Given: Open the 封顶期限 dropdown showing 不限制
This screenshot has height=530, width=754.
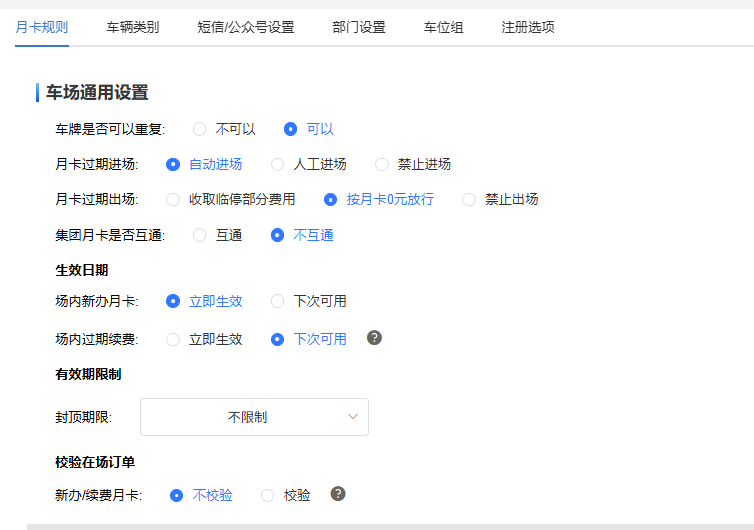Looking at the screenshot, I should [254, 417].
